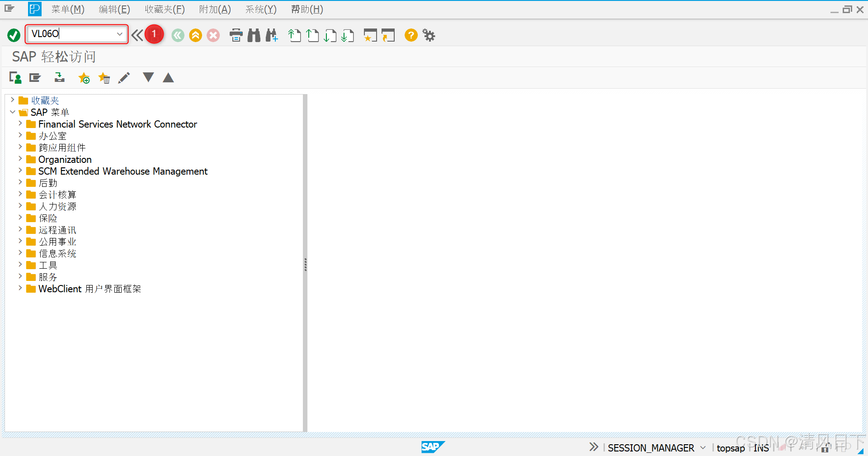Viewport: 868px width, 456px height.
Task: Open Customize Local Layout gear icon
Action: (429, 35)
